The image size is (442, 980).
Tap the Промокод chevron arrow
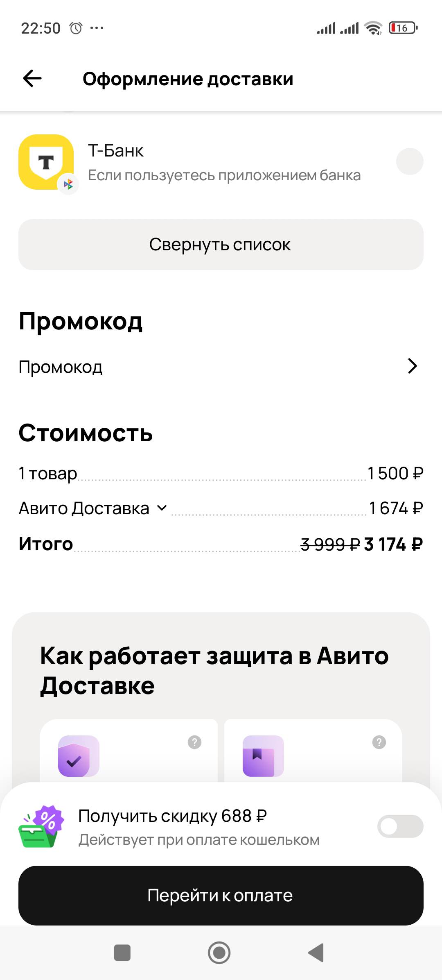[x=412, y=366]
